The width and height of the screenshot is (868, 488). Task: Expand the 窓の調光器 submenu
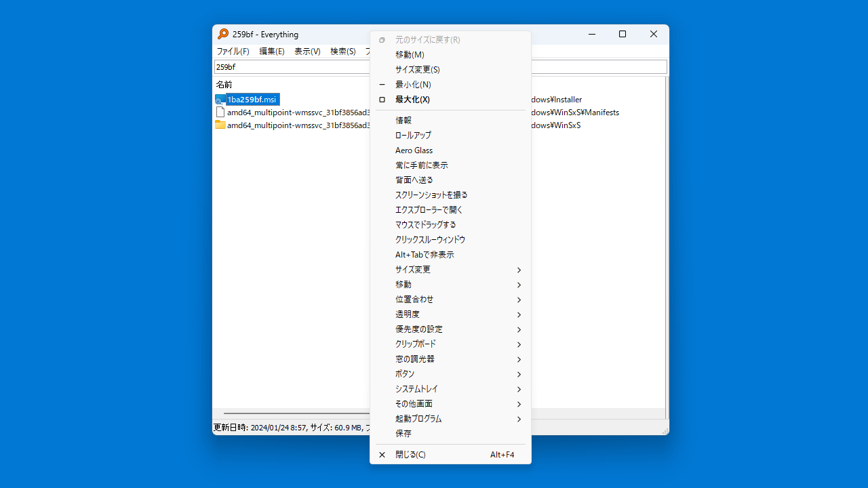[x=450, y=359]
